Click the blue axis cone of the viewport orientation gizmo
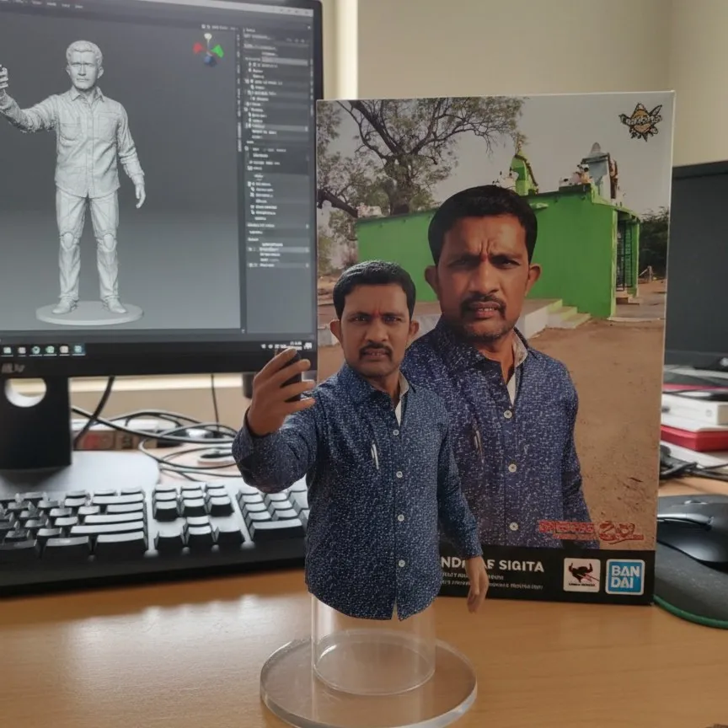The width and height of the screenshot is (728, 728). pyautogui.click(x=210, y=60)
